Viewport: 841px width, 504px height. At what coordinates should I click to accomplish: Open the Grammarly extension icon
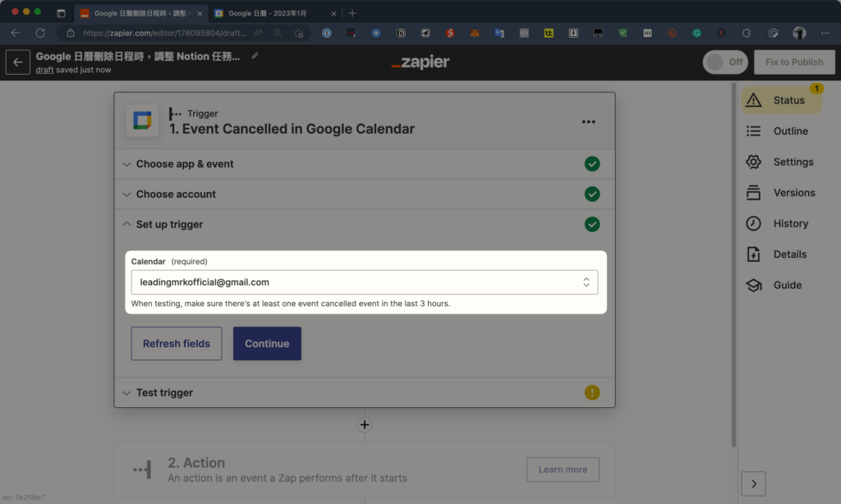pos(696,33)
